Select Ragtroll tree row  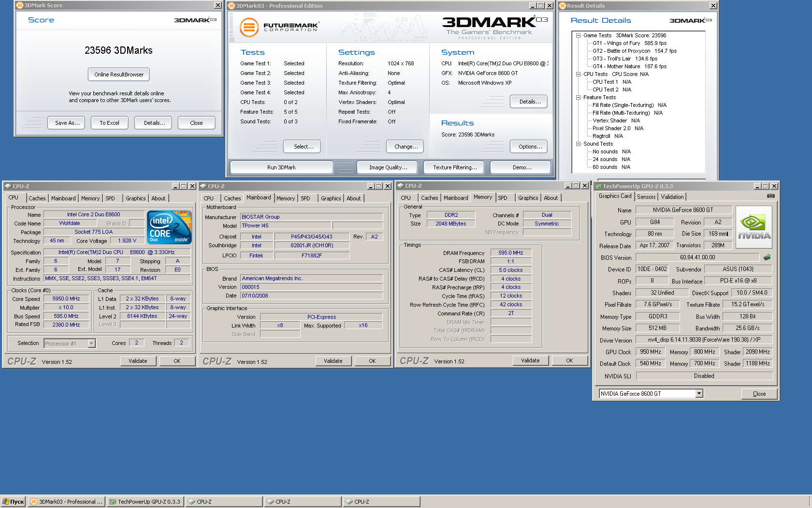(x=608, y=136)
